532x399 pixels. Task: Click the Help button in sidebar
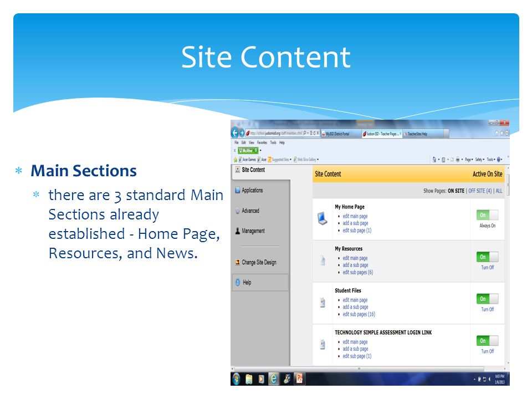[x=260, y=282]
